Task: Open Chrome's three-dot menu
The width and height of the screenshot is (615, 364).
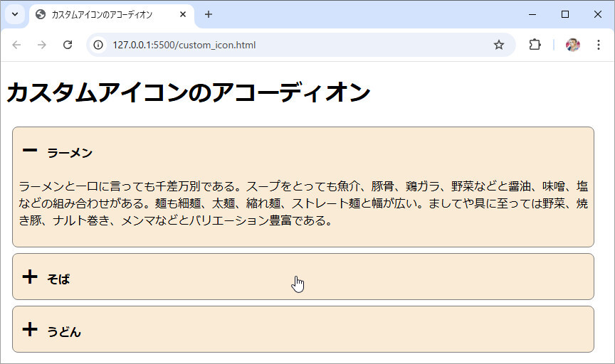Action: (598, 45)
